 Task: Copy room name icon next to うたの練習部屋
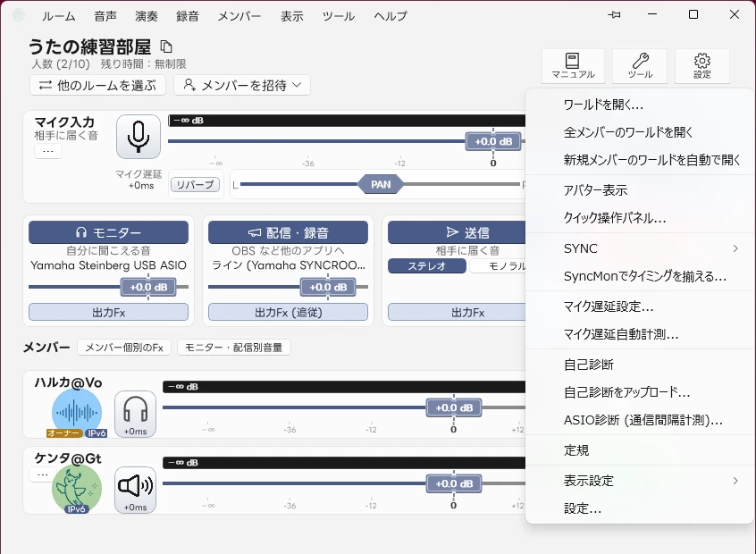[166, 46]
